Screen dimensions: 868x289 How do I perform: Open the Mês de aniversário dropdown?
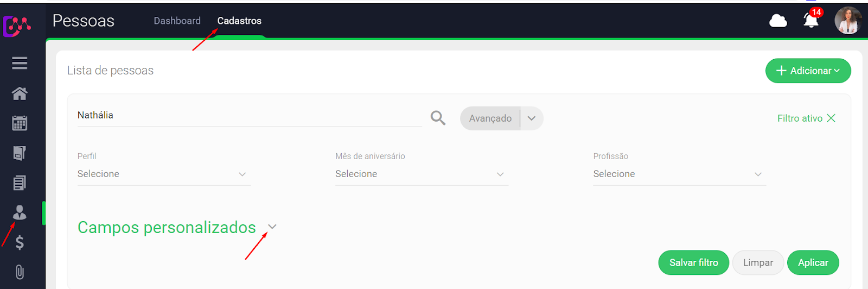[x=422, y=174]
